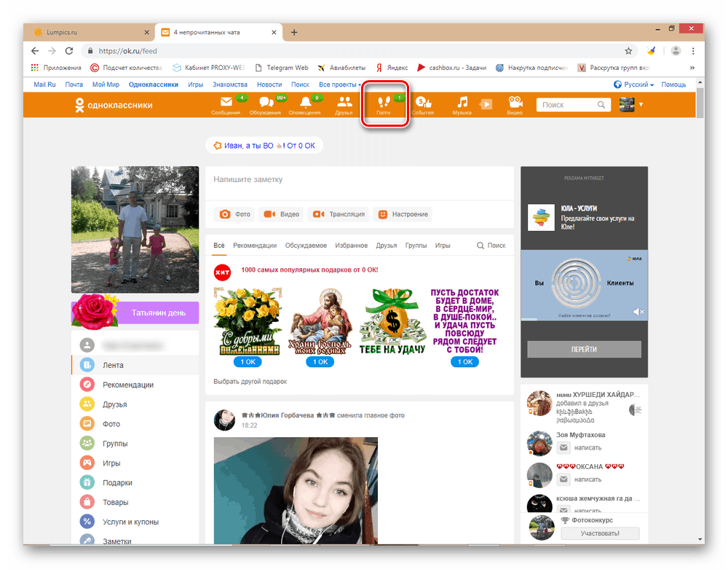Expand the profile avatar dropdown arrow
This screenshot has height=569, width=728.
(641, 105)
